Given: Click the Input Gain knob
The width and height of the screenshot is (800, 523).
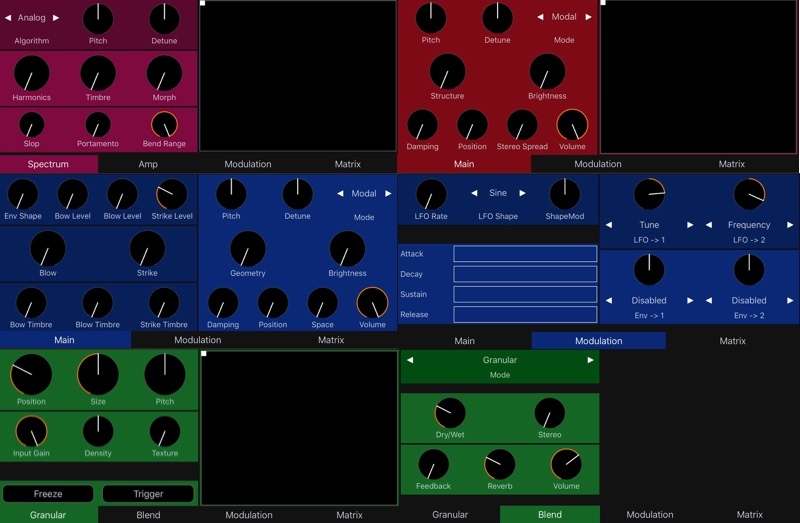Looking at the screenshot, I should (31, 432).
